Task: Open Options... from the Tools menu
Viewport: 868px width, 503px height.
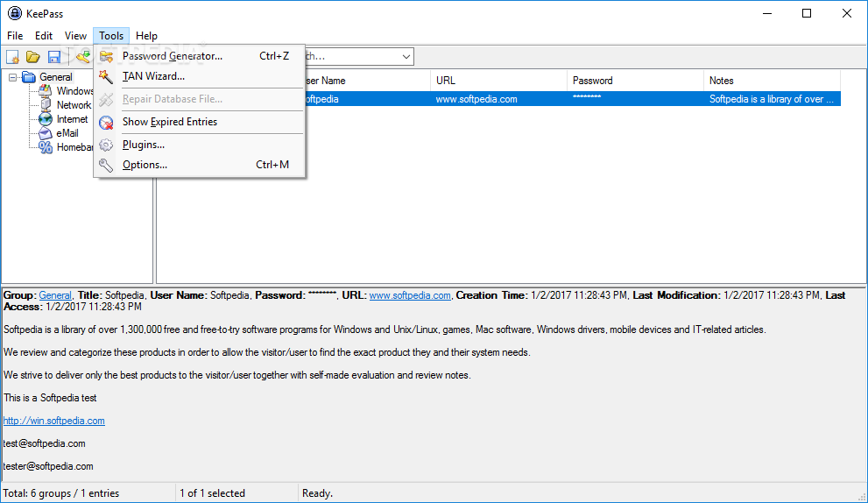Action: 200,165
